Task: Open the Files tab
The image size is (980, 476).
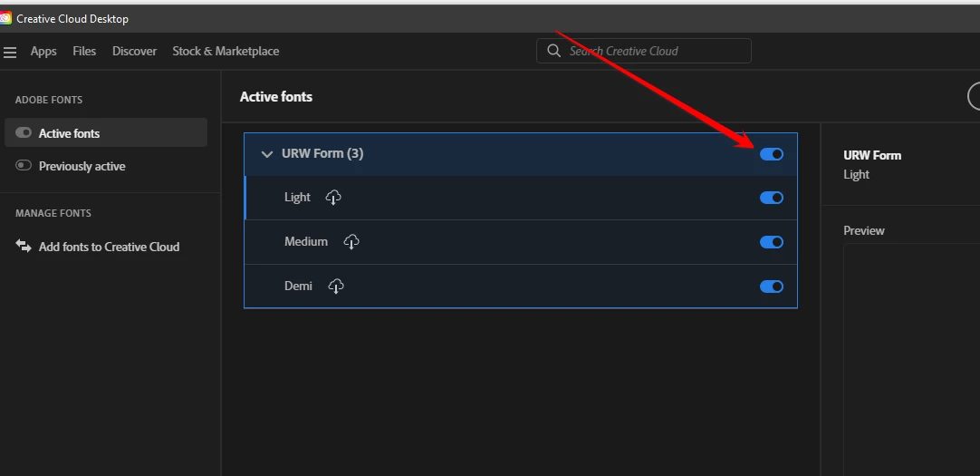Action: [84, 52]
